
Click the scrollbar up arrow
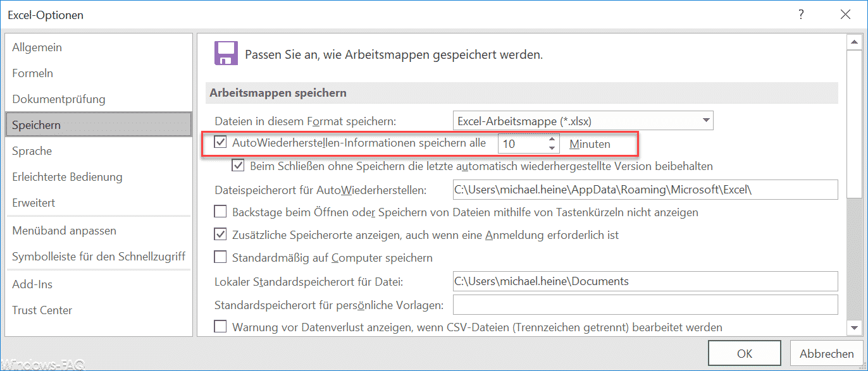(x=854, y=42)
